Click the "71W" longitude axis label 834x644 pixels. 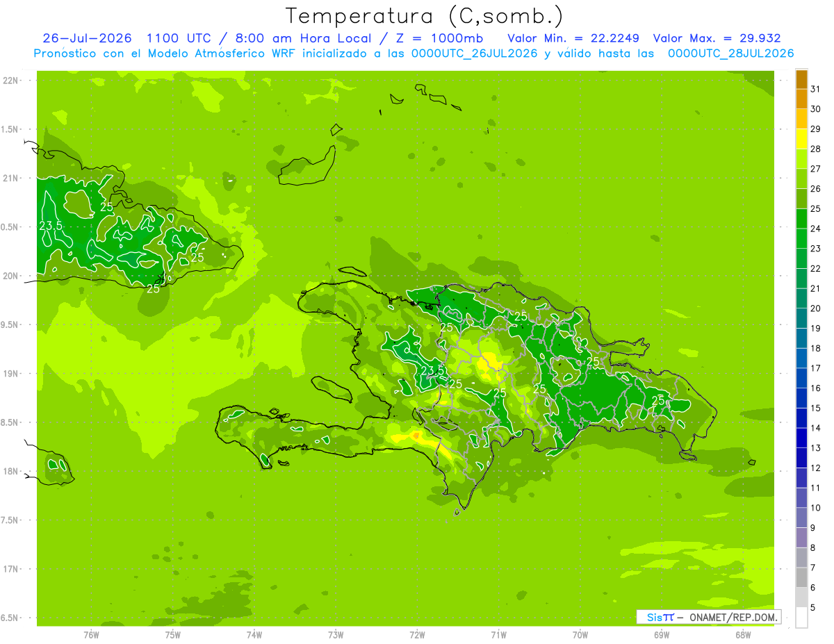[498, 634]
